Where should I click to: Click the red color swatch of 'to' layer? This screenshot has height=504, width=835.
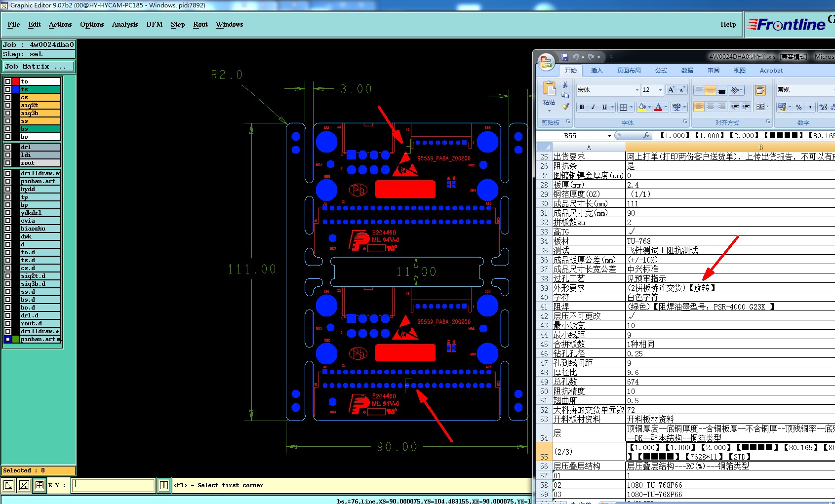tap(16, 81)
